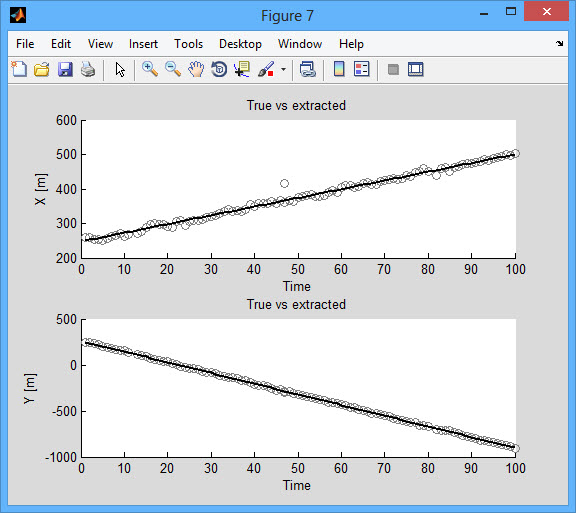
Task: Open the Desktop menu
Action: (x=240, y=44)
